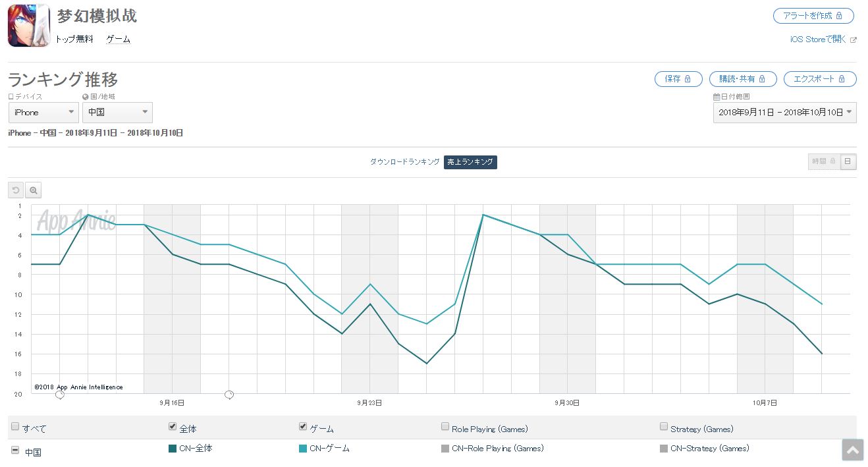Click the CN-ゲーム legend color swatch

(x=304, y=449)
